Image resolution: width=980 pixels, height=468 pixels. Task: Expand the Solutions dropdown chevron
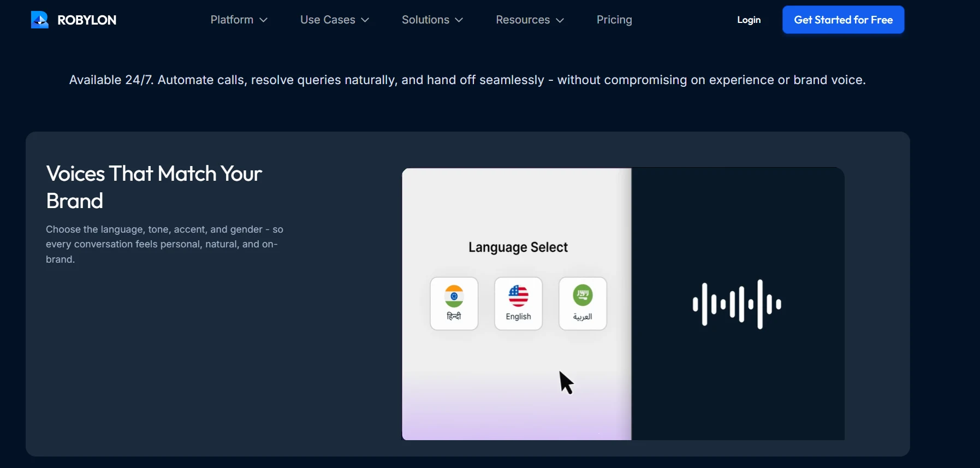(459, 20)
